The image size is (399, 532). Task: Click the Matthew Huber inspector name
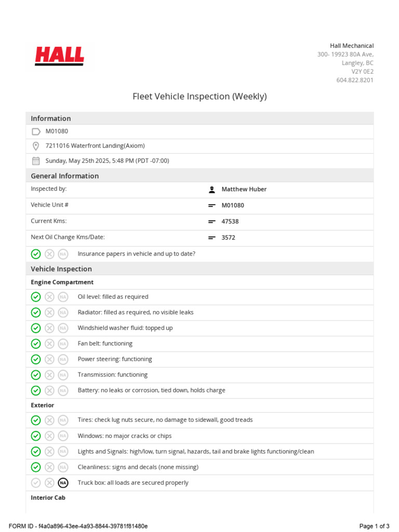(x=244, y=189)
